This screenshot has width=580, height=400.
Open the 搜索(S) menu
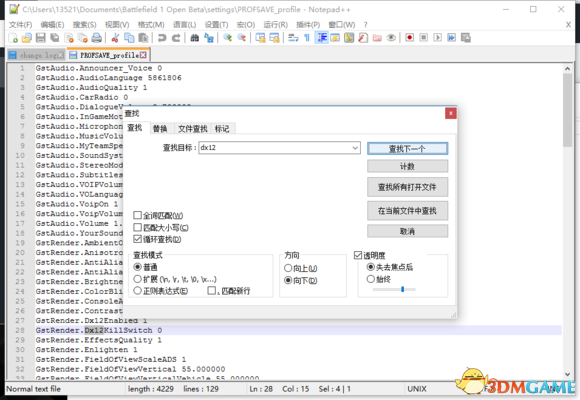[x=84, y=25]
